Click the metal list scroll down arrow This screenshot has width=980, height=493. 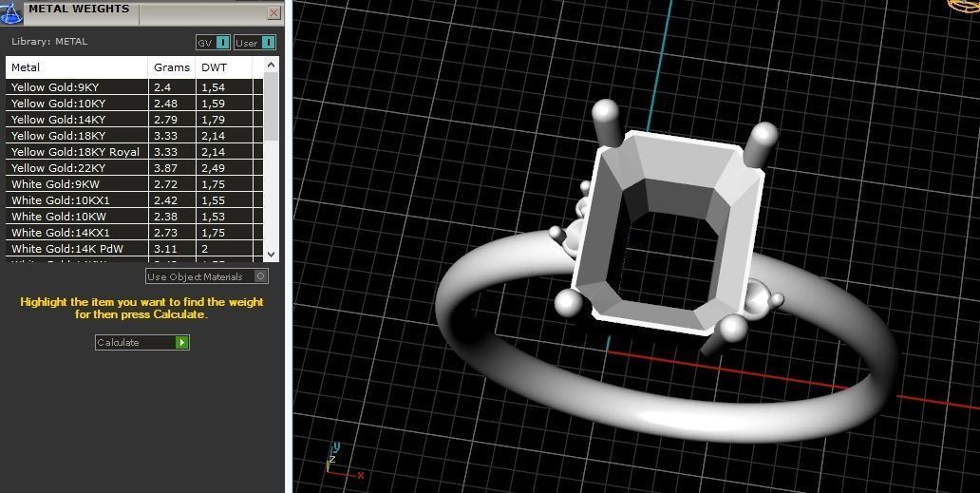pos(272,255)
